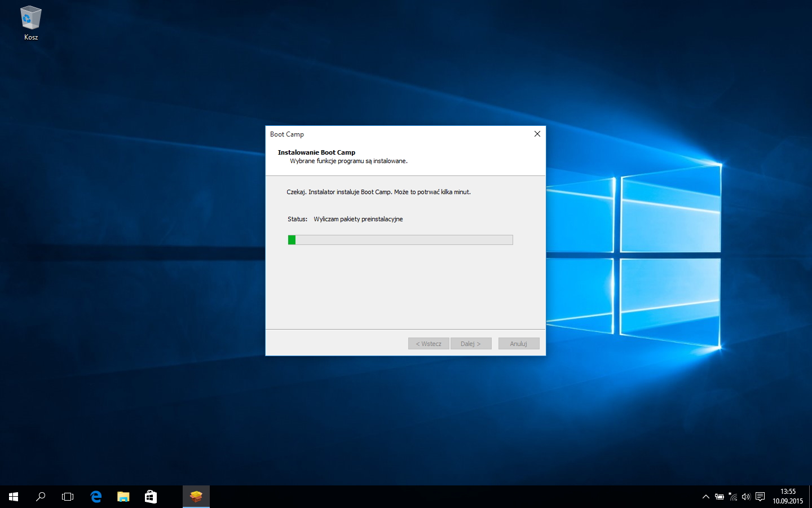Screen dimensions: 812x508
Task: Open taskbar Search magnifier
Action: [x=41, y=497]
